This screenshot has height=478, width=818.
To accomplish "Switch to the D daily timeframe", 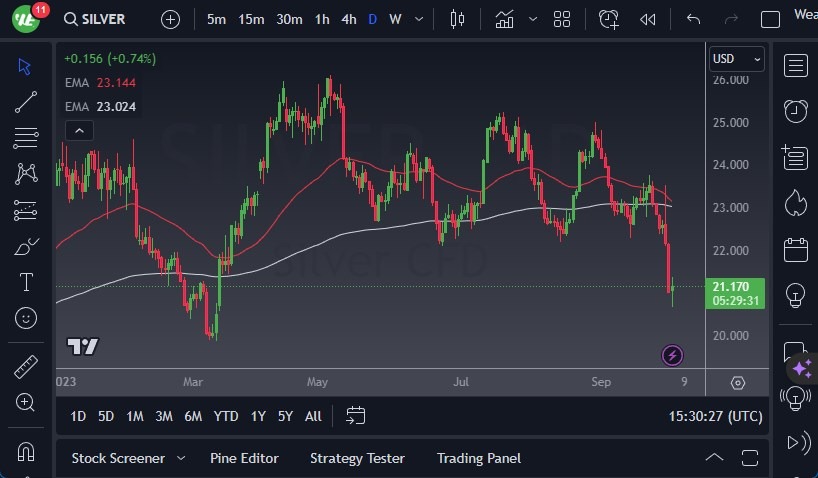I will click(372, 19).
